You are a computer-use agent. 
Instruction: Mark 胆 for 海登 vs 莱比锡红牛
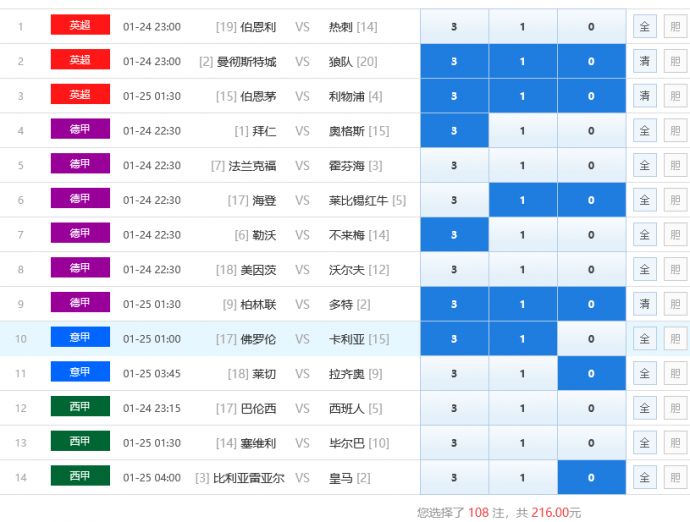coord(675,200)
